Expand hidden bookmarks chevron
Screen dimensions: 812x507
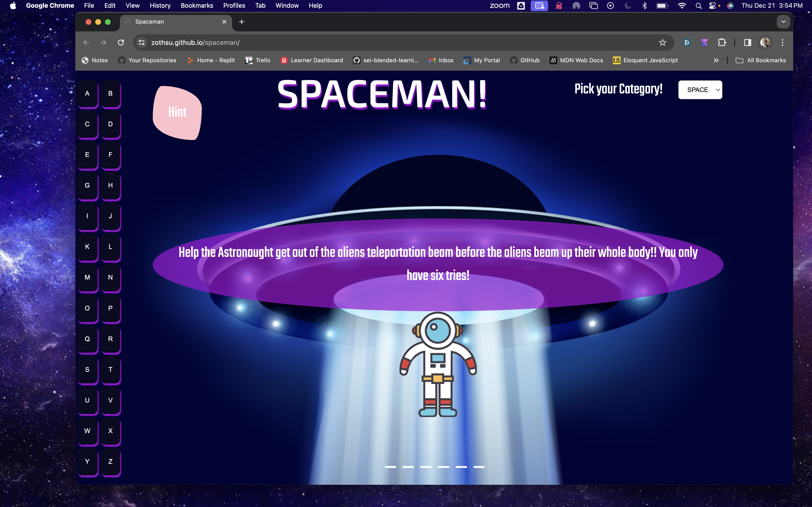[716, 60]
